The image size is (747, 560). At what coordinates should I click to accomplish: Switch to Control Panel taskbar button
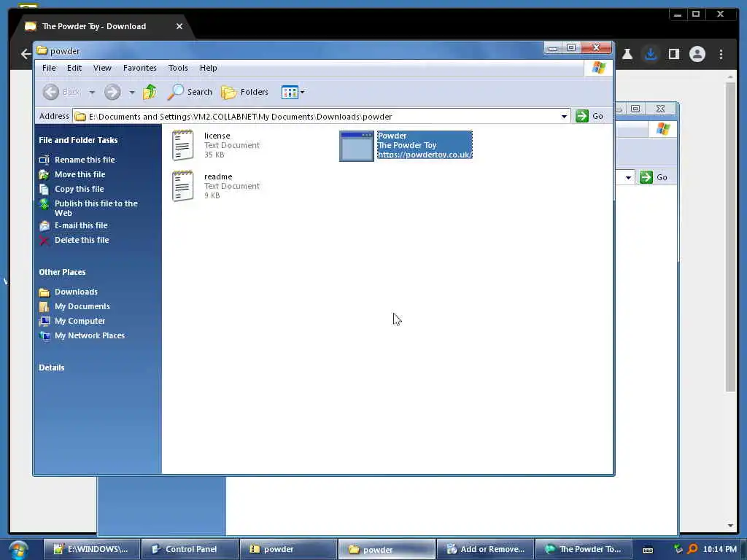[x=190, y=549]
